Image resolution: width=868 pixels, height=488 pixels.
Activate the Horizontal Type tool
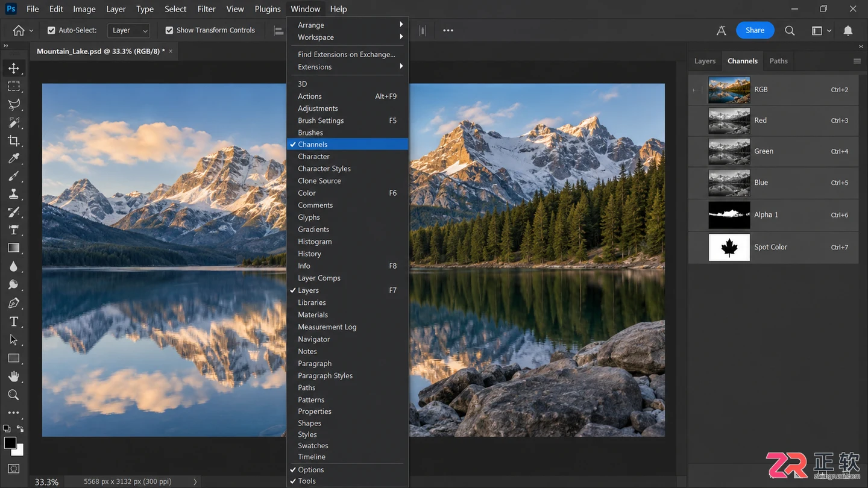[14, 322]
